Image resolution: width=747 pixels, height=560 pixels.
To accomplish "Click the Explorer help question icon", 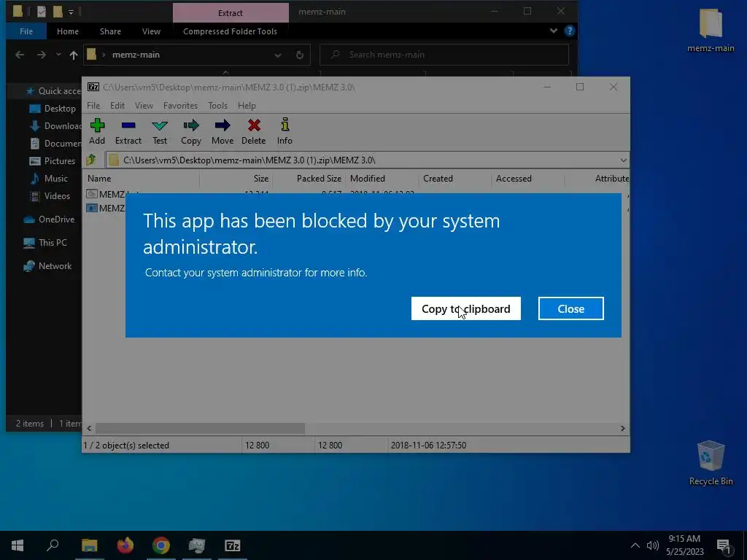I will tap(569, 31).
